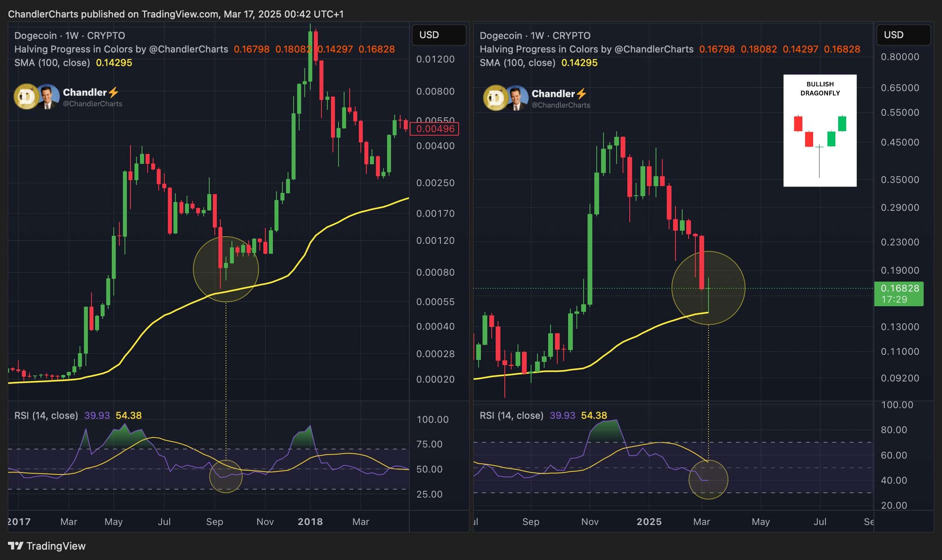Click the 'Chandler' name on left chart
The height and width of the screenshot is (560, 942).
[x=85, y=92]
